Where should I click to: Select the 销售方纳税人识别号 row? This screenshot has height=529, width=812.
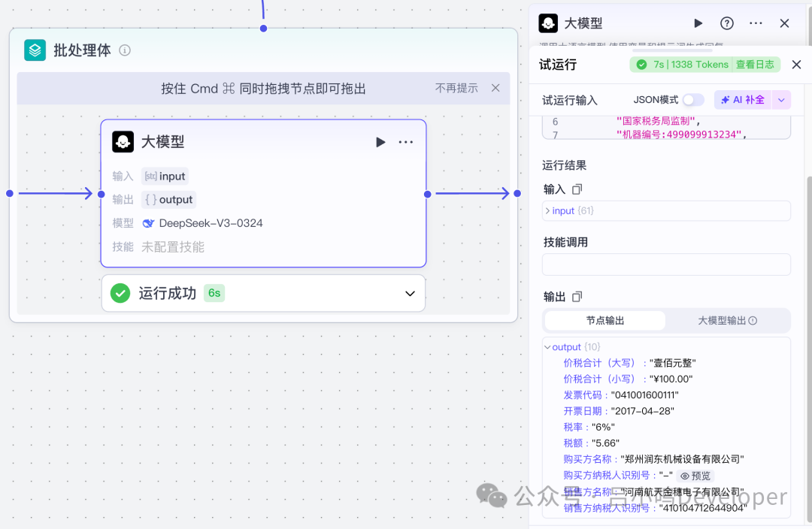pos(655,508)
